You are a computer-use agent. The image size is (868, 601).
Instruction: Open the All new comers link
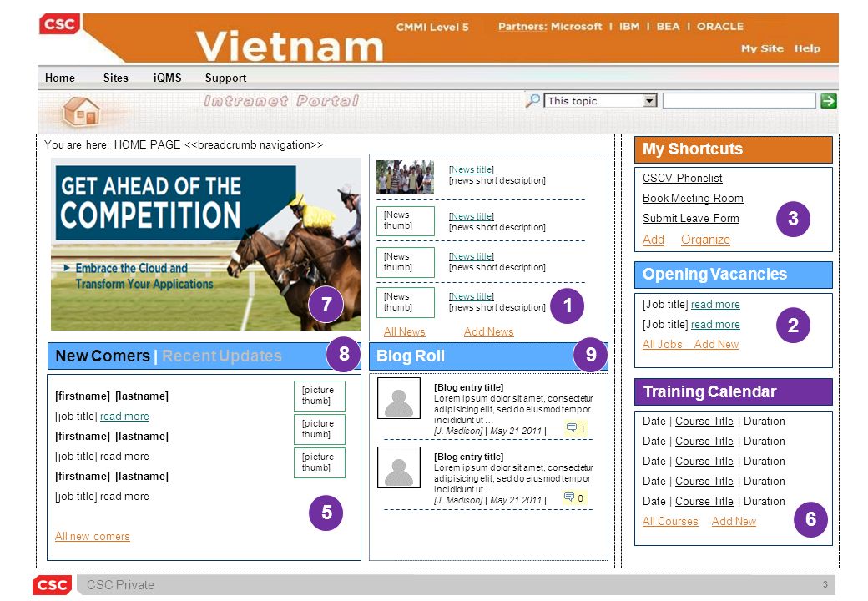click(93, 536)
